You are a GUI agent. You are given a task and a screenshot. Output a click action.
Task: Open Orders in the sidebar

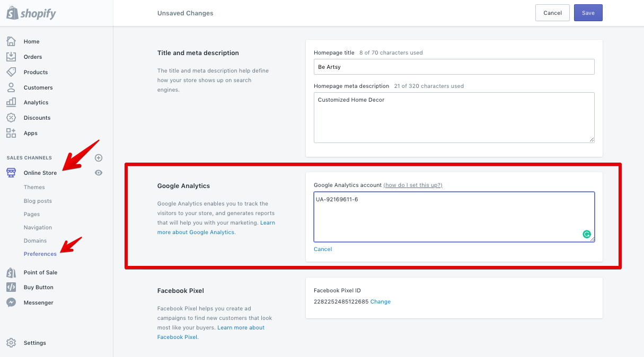pyautogui.click(x=33, y=57)
